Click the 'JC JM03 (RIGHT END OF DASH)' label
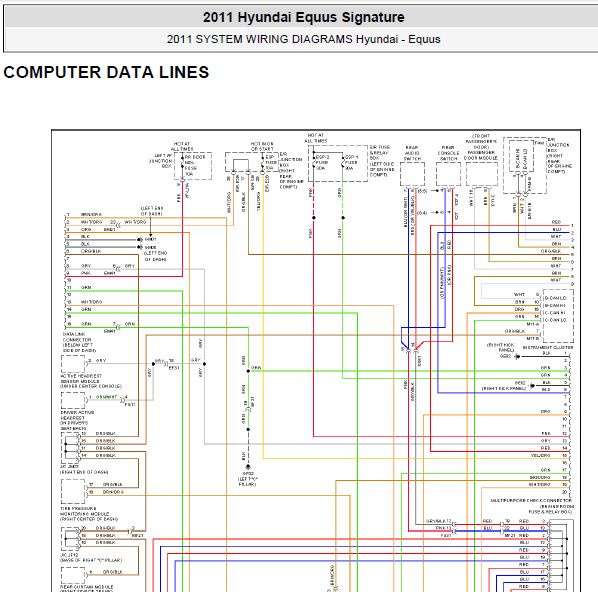Image resolution: width=598 pixels, height=592 pixels. [84, 469]
